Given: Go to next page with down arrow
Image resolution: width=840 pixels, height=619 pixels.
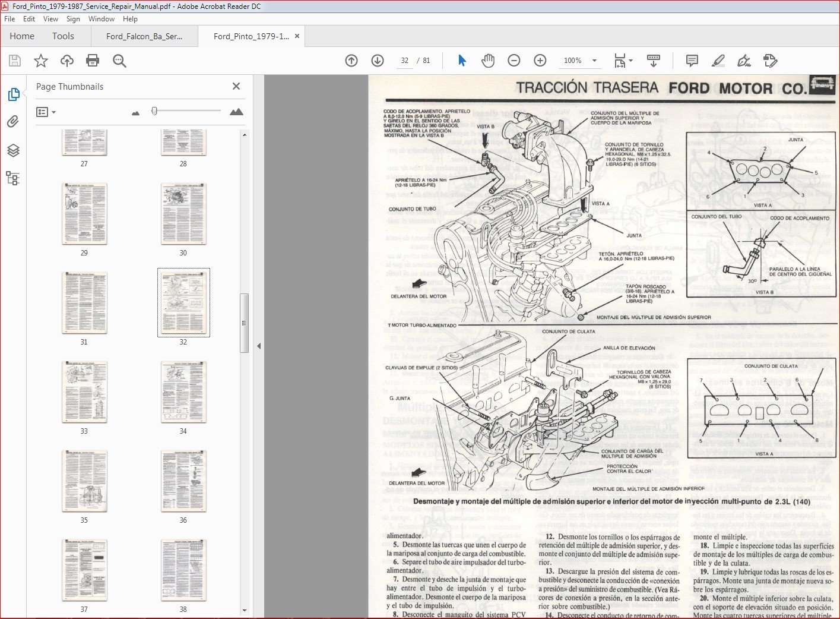Looking at the screenshot, I should click(x=378, y=61).
